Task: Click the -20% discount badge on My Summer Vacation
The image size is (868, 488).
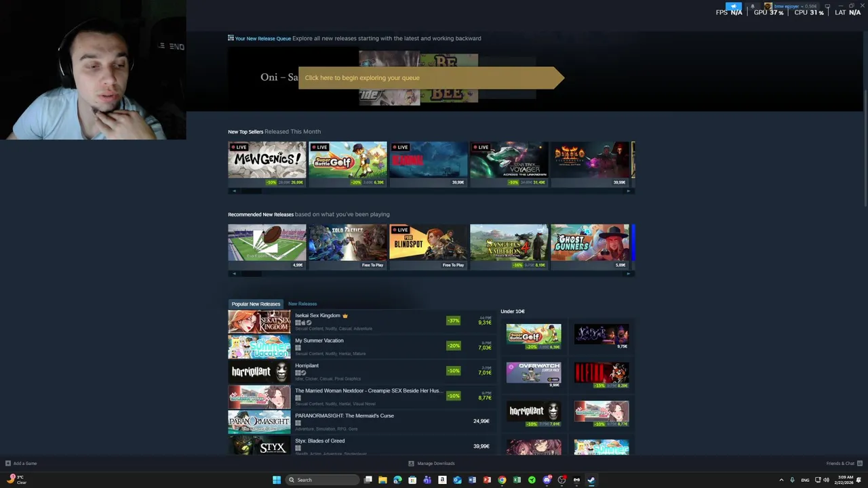Action: pyautogui.click(x=453, y=346)
